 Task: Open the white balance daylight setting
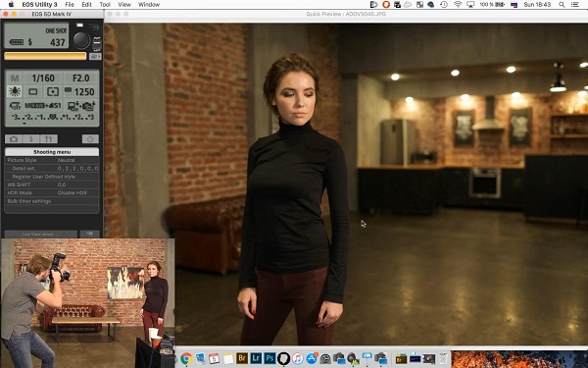(15, 91)
